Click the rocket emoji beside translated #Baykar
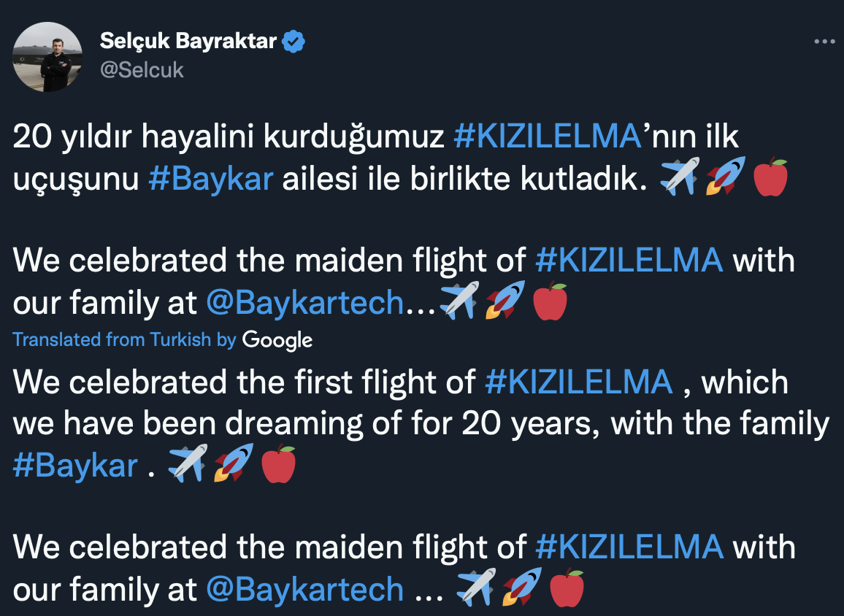 coord(233,463)
